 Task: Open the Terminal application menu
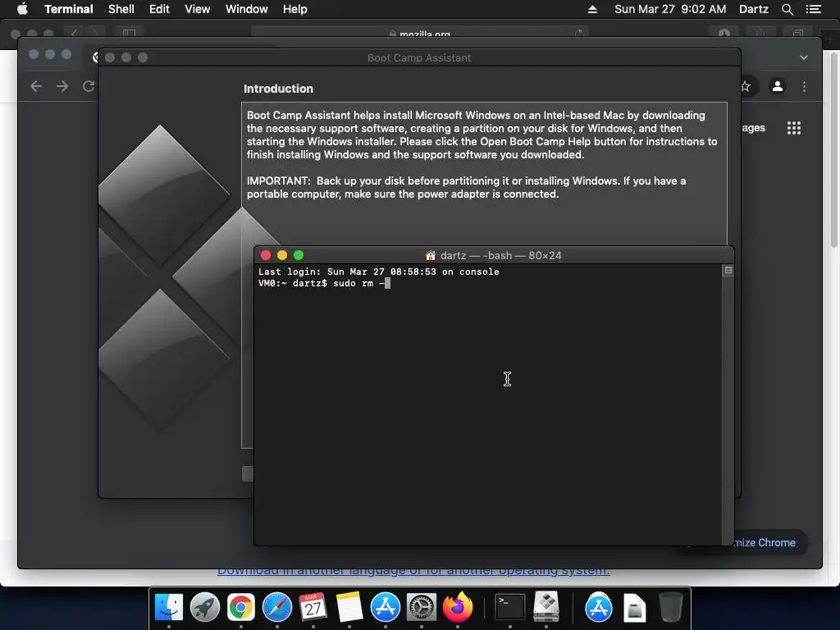[x=69, y=9]
